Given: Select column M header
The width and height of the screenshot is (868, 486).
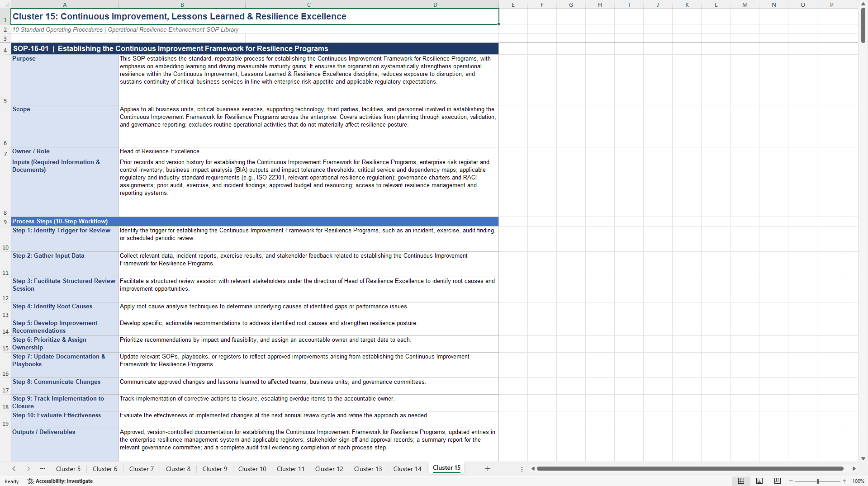Looking at the screenshot, I should coord(745,5).
